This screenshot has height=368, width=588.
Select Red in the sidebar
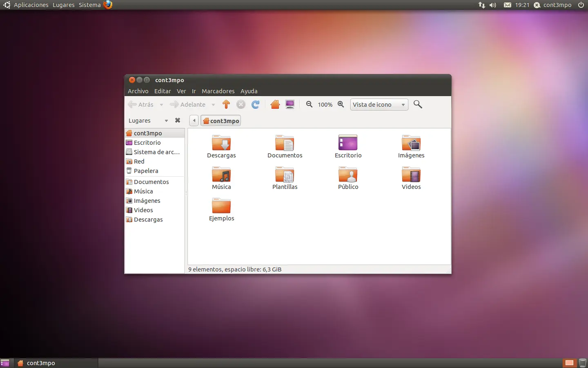[x=155, y=162]
